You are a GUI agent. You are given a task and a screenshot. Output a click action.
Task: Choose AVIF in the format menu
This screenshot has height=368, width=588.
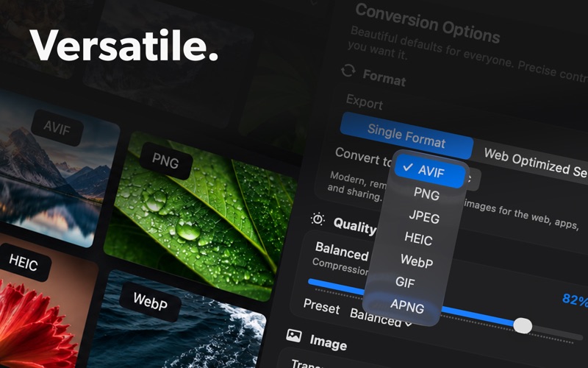coord(430,171)
